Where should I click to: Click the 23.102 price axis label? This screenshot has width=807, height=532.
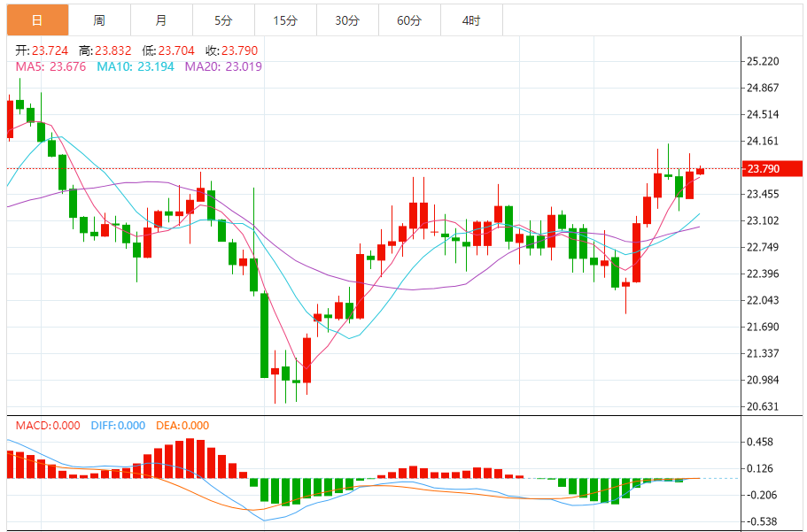[x=763, y=220]
